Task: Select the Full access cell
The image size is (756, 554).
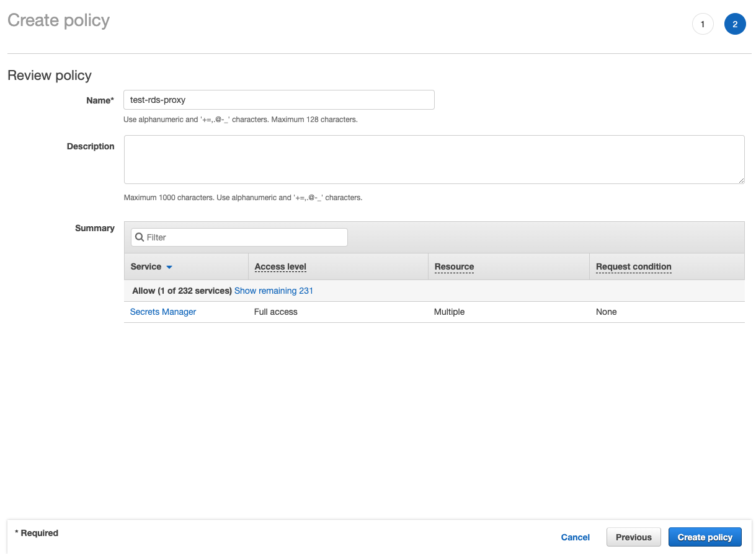Action: click(276, 312)
